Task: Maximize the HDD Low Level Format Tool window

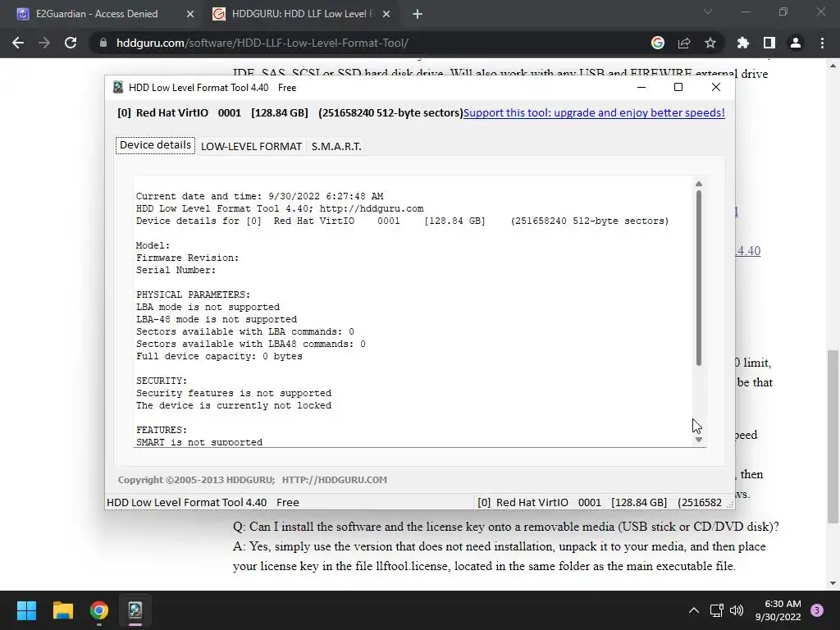Action: [x=678, y=87]
